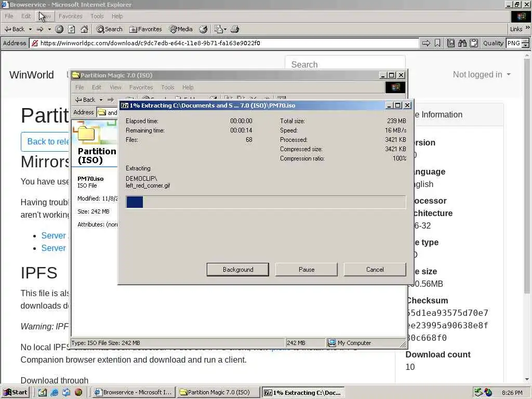Open Search pane in Internet Explorer toolbar
The height and width of the screenshot is (399, 532).
(x=109, y=29)
